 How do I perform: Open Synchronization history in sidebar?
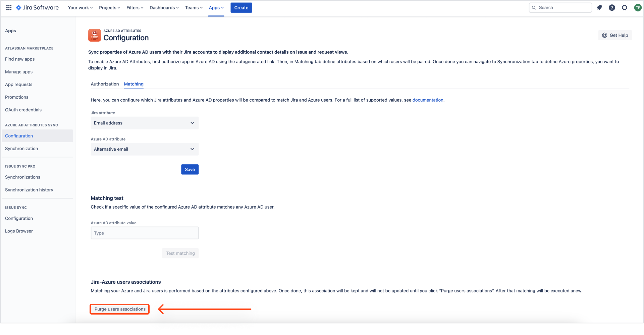(29, 190)
